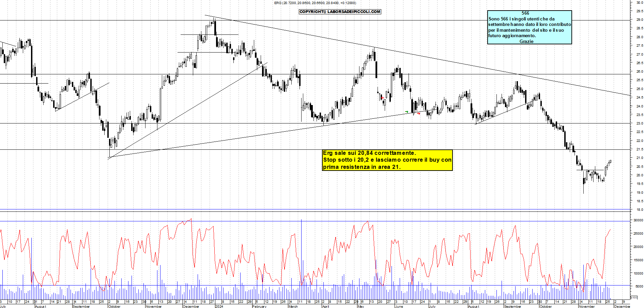The width and height of the screenshot is (644, 308).
Task: Click the 20000 volume axis label
Action: click(x=638, y=247)
